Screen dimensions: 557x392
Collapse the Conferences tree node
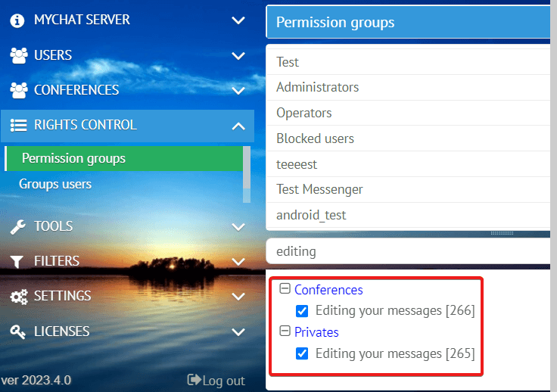[x=285, y=288]
